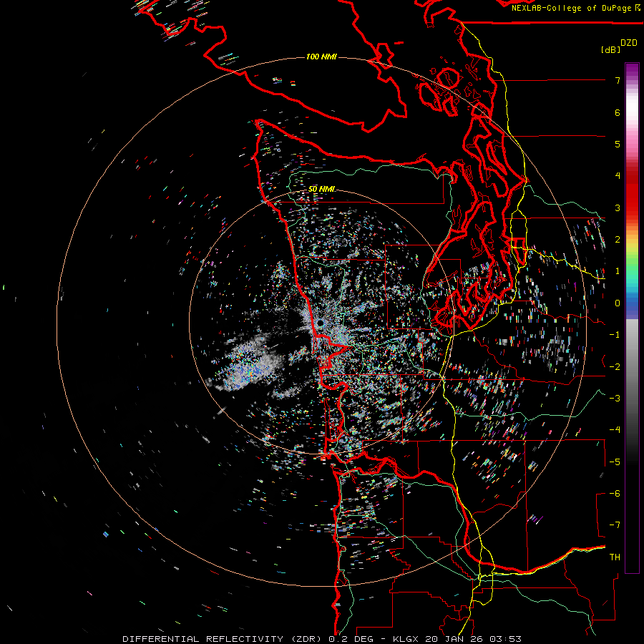644x644 pixels.
Task: Click the "-2" value on the color scale
Action: click(x=615, y=367)
